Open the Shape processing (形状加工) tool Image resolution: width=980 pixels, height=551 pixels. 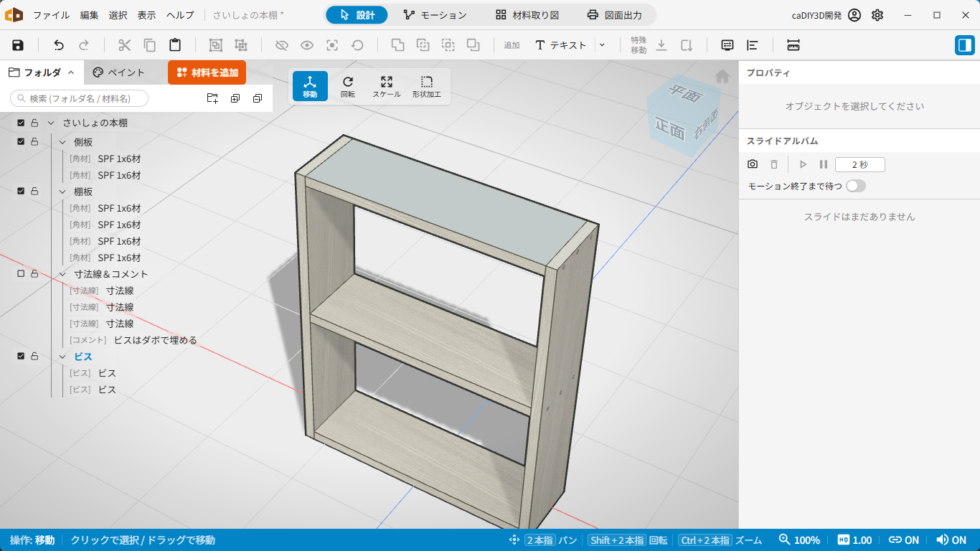pos(427,86)
